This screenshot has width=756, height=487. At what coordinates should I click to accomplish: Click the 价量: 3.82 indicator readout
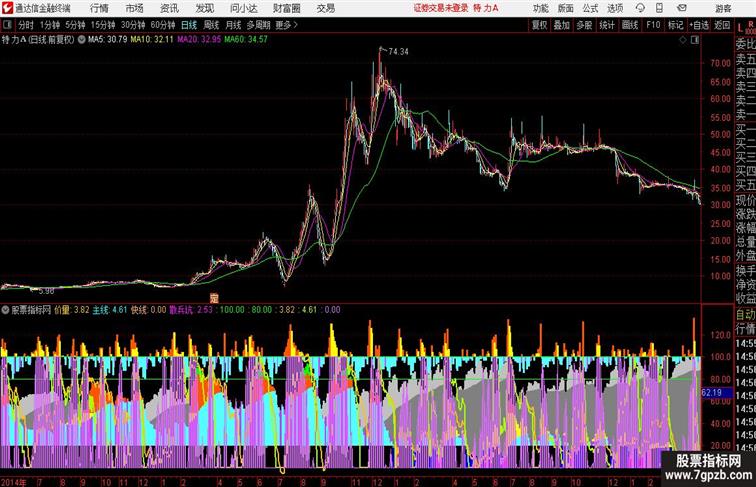[72, 310]
